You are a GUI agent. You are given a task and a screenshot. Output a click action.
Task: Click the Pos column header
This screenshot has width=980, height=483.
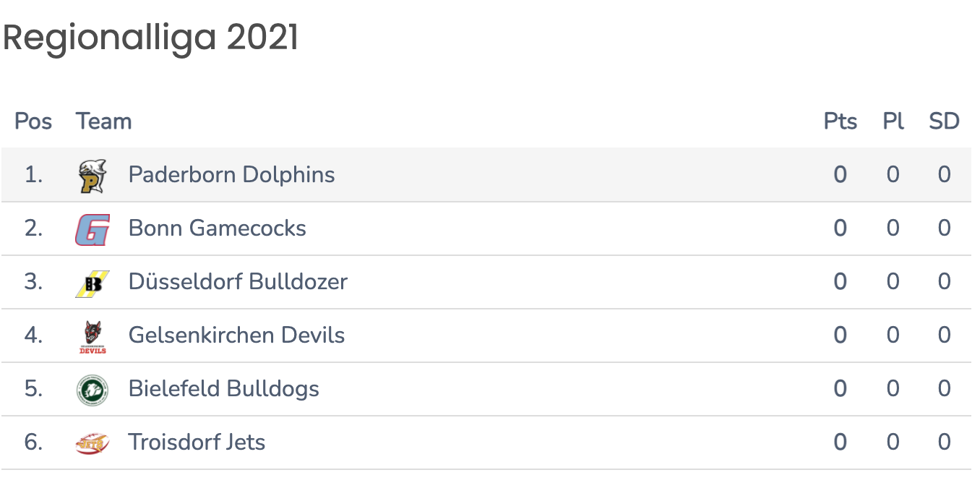(33, 121)
